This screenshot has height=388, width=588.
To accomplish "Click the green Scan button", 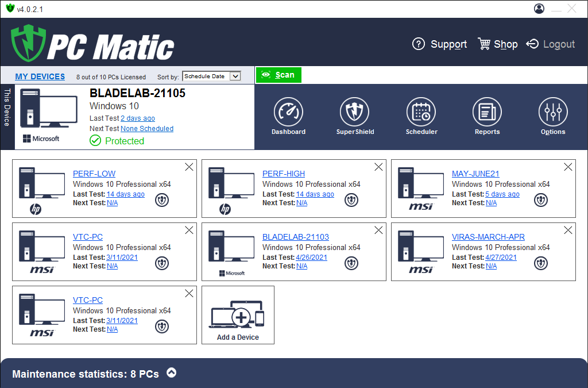I will coord(278,75).
